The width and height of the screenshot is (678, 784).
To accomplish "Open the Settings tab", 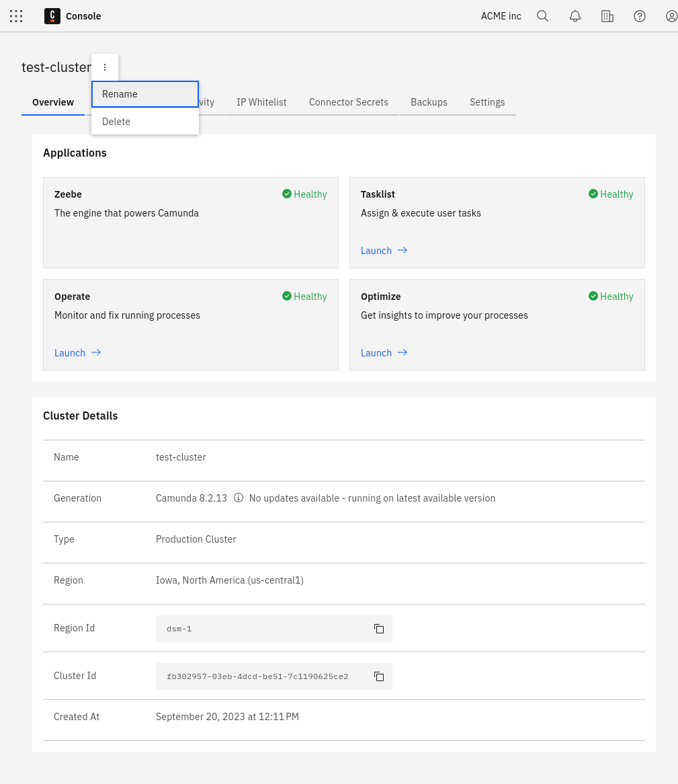I will (x=487, y=102).
